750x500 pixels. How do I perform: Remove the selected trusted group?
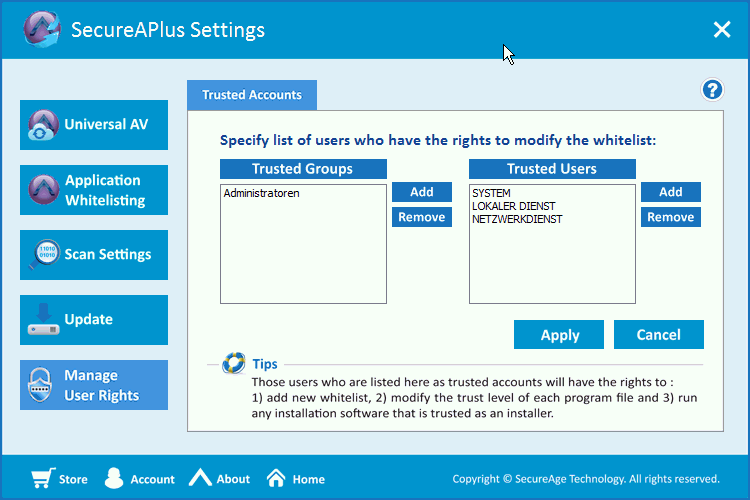[x=421, y=218]
